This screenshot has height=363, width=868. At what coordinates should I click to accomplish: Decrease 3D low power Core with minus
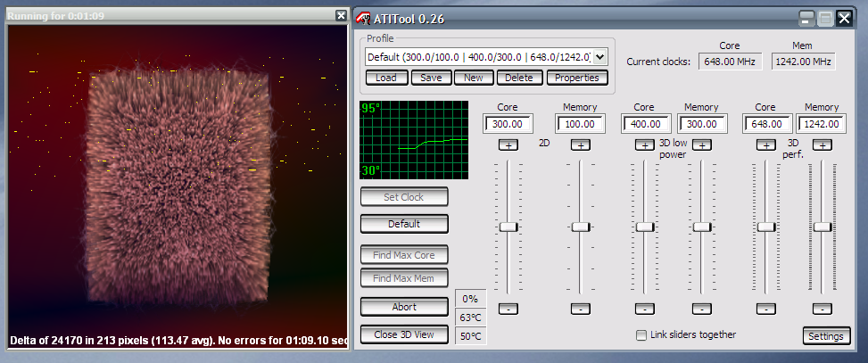pyautogui.click(x=644, y=309)
